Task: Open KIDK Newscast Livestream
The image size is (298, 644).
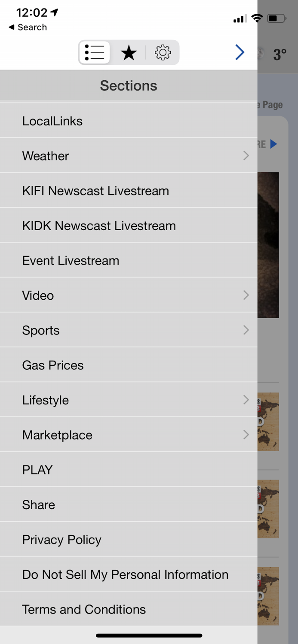Action: [x=129, y=225]
